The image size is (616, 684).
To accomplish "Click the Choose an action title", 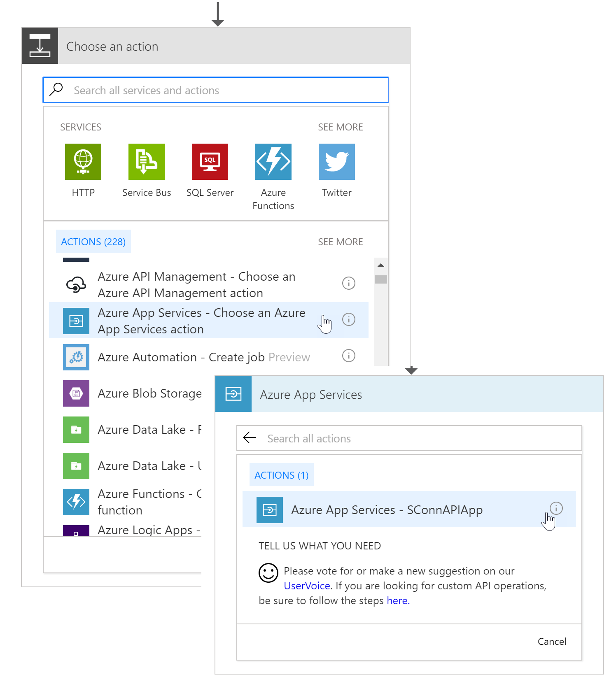I will (x=112, y=47).
